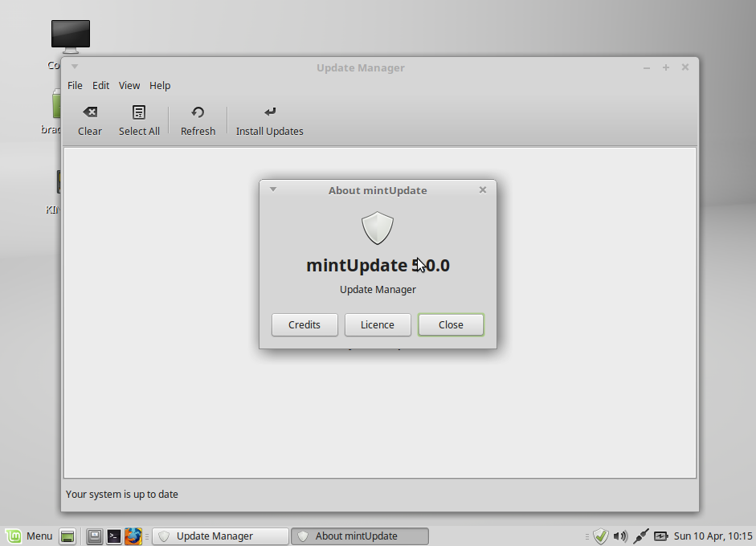Switch to Update Manager taskbar entry
The width and height of the screenshot is (756, 546).
221,536
